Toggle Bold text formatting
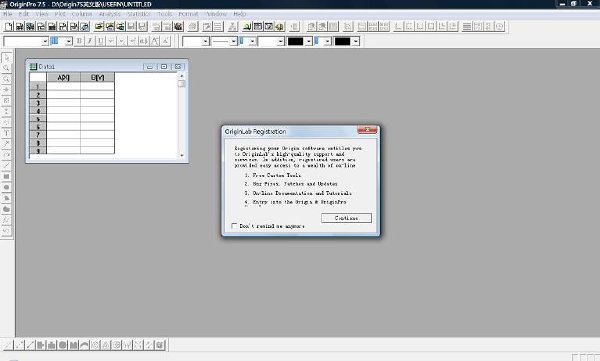 (79, 41)
